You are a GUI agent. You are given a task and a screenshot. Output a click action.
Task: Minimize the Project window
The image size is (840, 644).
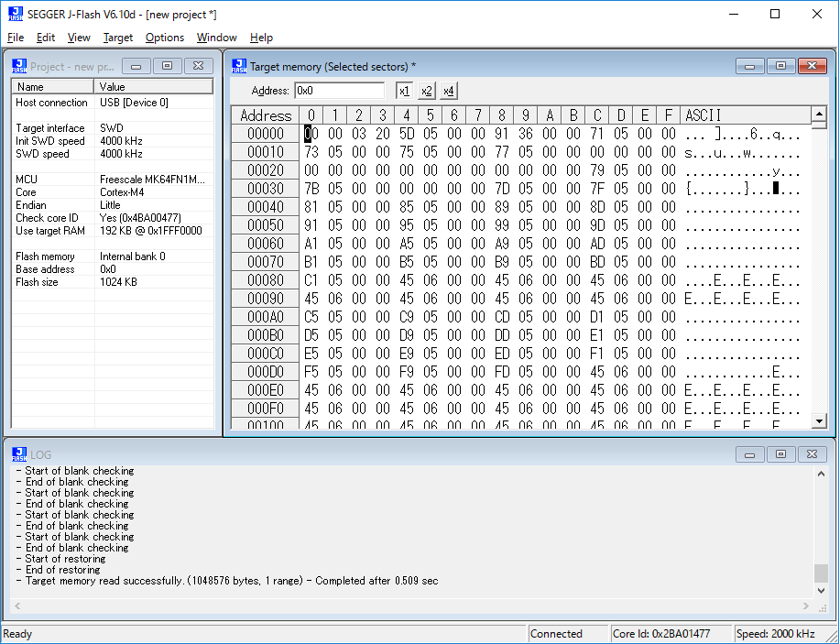tap(136, 66)
